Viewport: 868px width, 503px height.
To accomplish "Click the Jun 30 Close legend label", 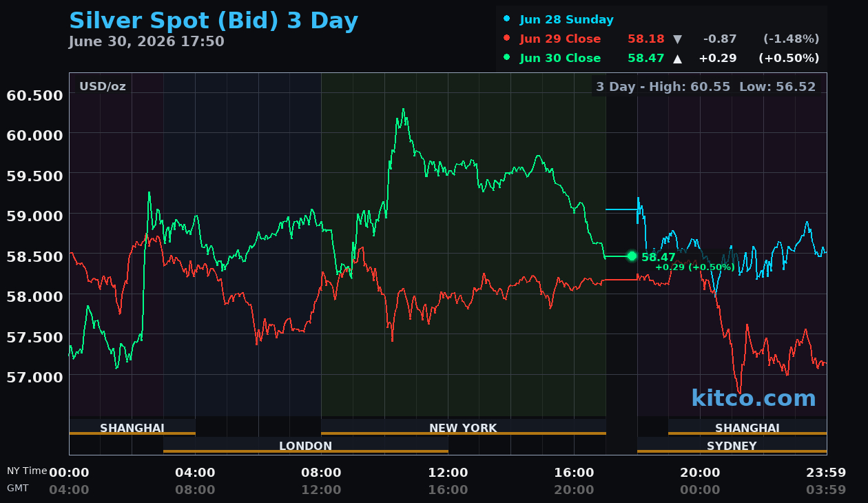I will tap(560, 59).
